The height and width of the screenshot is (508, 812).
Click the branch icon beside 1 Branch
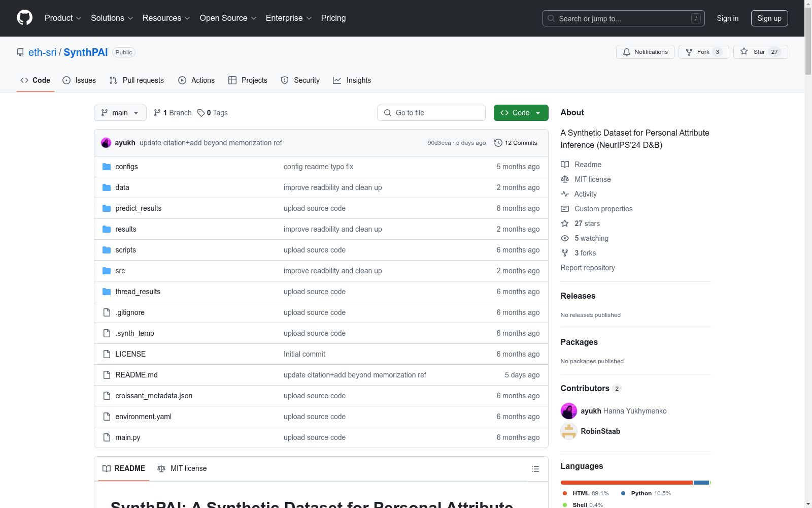(157, 113)
